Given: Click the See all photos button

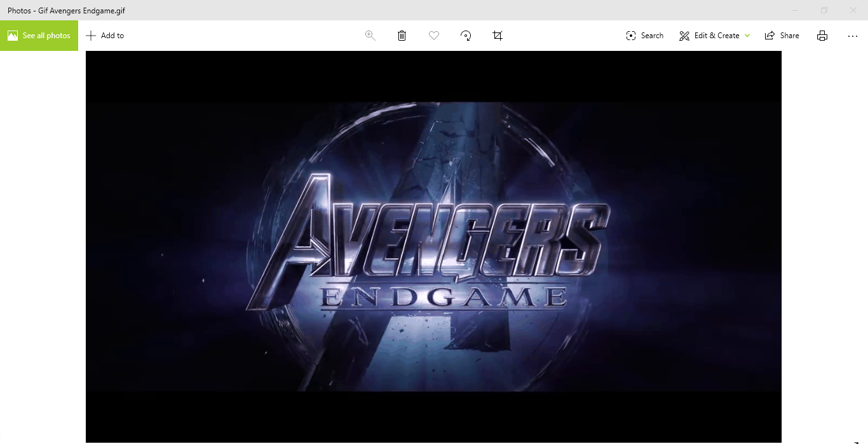Looking at the screenshot, I should point(39,36).
